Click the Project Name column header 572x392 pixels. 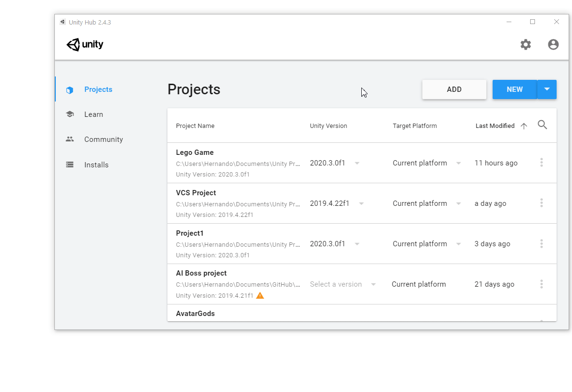(195, 126)
